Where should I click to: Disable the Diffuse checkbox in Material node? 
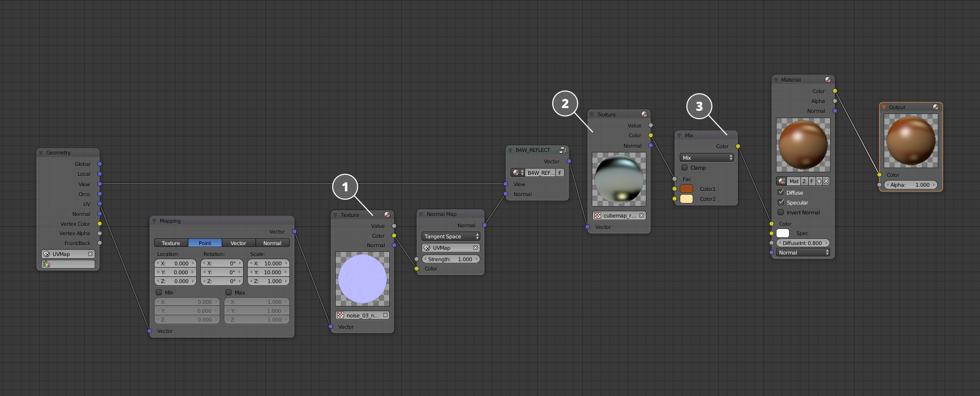tap(781, 193)
